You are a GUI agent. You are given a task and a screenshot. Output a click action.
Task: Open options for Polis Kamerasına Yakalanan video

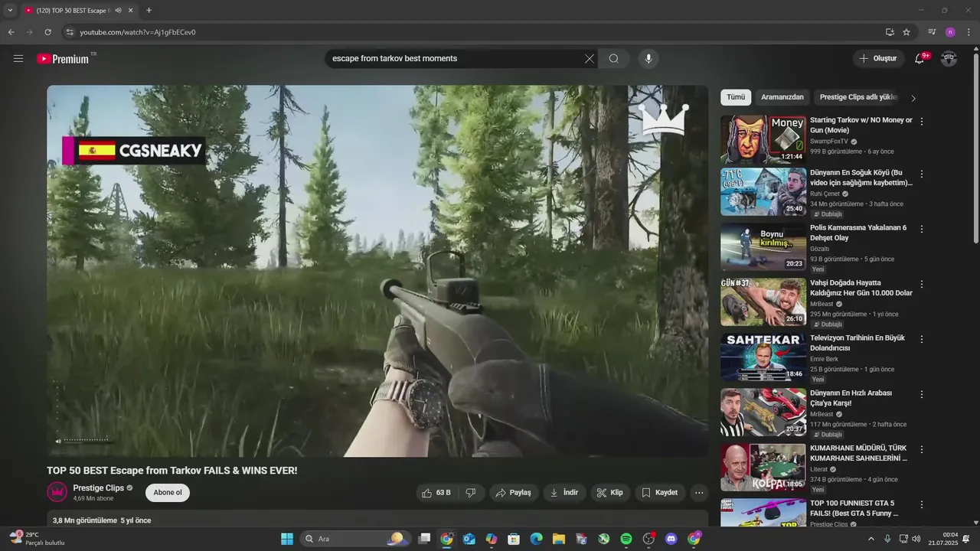[x=922, y=229]
